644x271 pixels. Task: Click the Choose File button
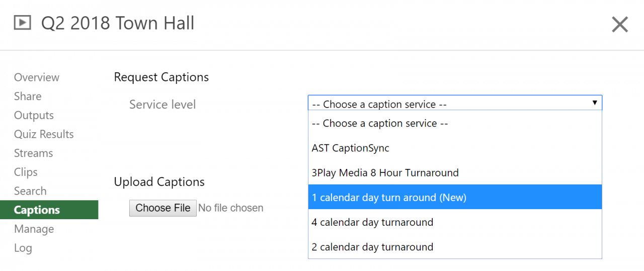(163, 208)
